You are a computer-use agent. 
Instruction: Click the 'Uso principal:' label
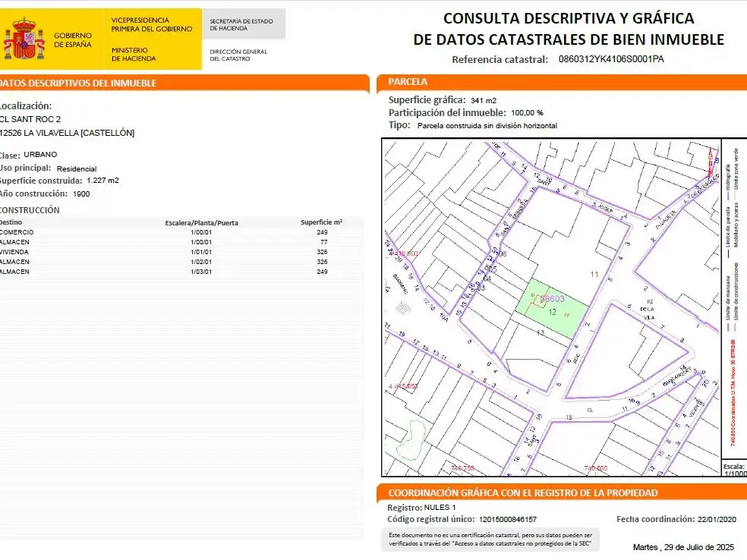tap(25, 168)
